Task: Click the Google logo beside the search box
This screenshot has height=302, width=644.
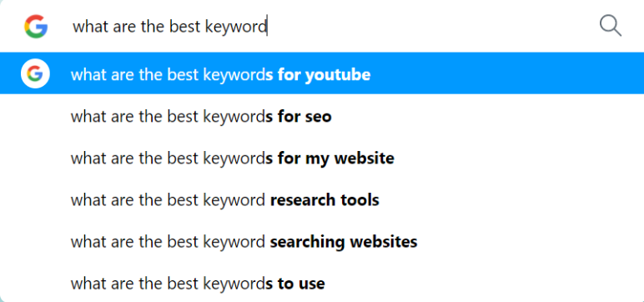Action: [36, 27]
